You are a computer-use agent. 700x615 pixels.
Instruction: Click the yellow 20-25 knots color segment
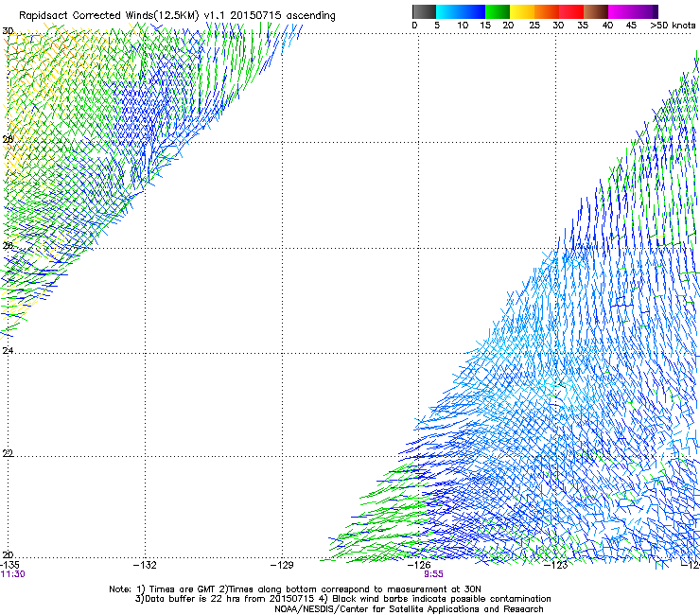click(x=522, y=11)
